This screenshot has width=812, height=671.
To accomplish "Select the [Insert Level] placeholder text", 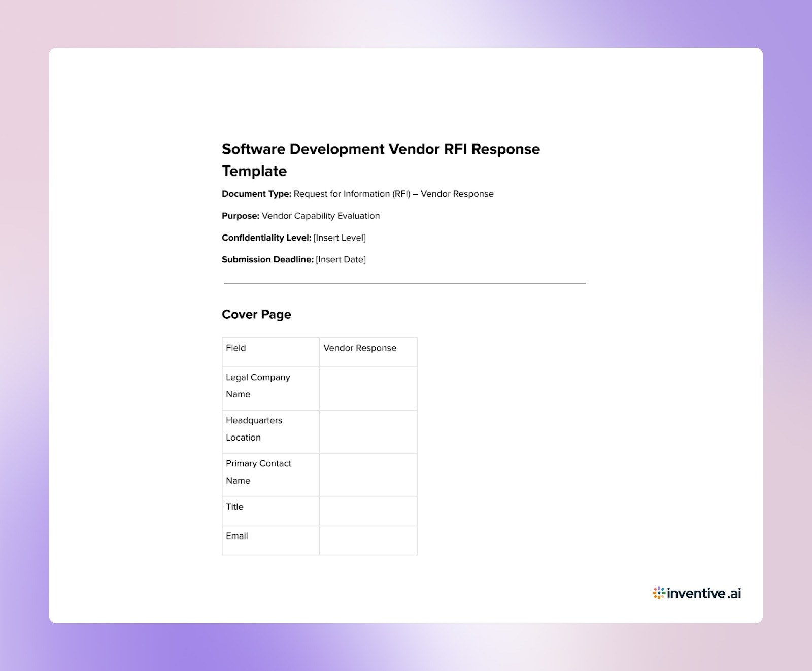I will tap(340, 237).
